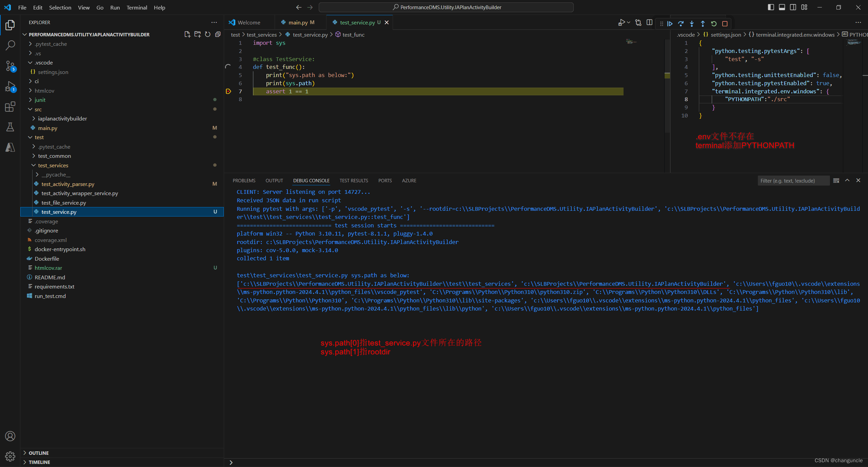Open Explorer Views and More Actions ellipsis
Image resolution: width=868 pixels, height=467 pixels.
(x=214, y=22)
